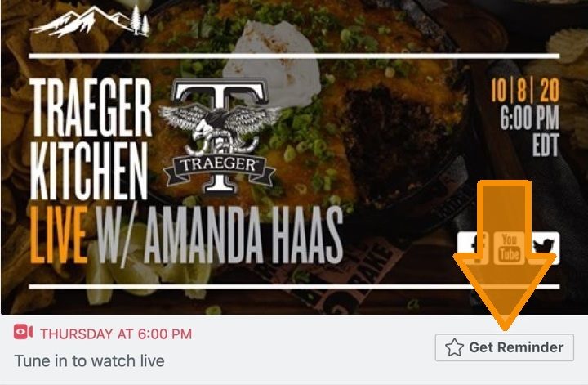Click the star icon in Get Reminder

[x=454, y=347]
